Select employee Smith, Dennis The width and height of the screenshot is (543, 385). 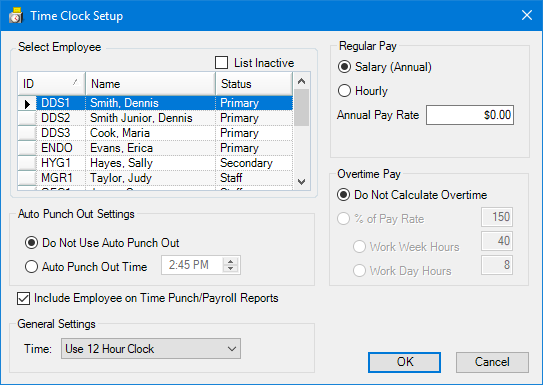click(124, 103)
